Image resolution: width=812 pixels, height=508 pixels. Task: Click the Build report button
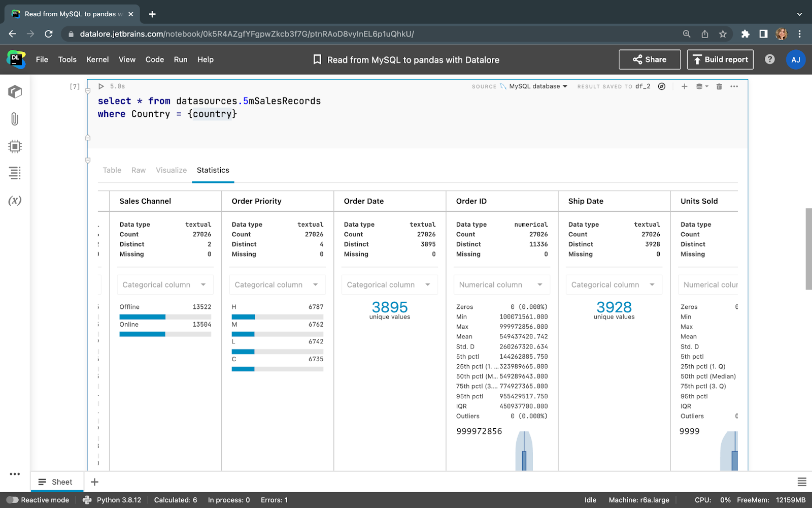click(x=720, y=59)
